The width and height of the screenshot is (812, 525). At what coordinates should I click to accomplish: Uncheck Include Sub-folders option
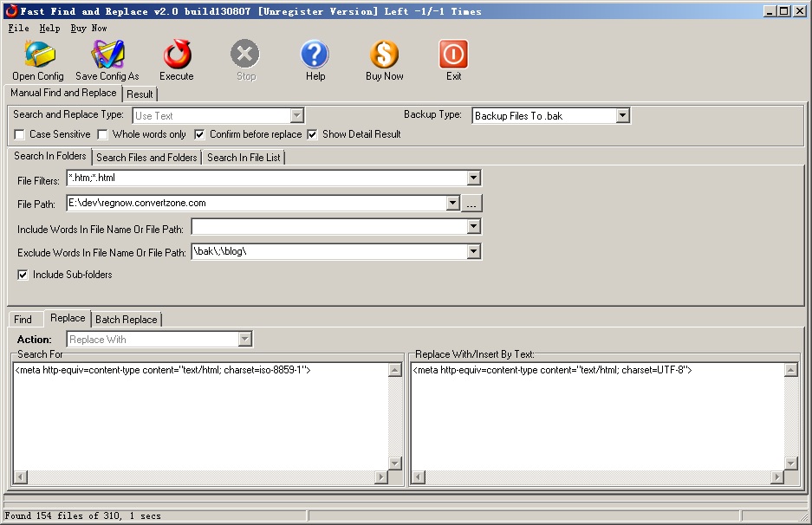pos(23,275)
